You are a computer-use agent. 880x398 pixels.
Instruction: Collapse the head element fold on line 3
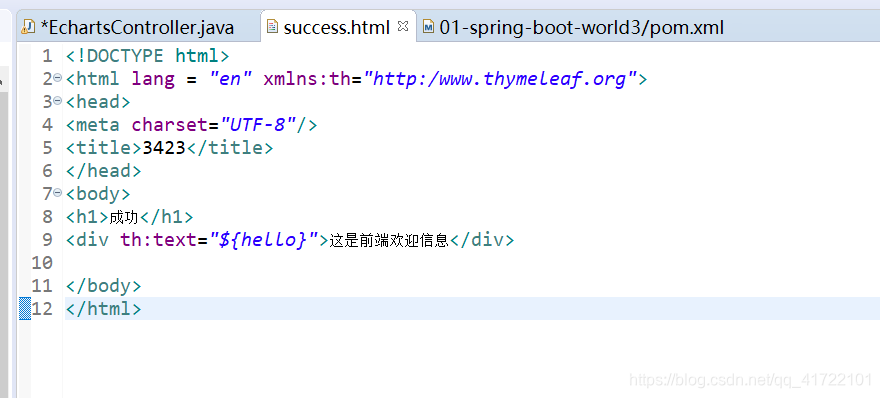[x=57, y=101]
